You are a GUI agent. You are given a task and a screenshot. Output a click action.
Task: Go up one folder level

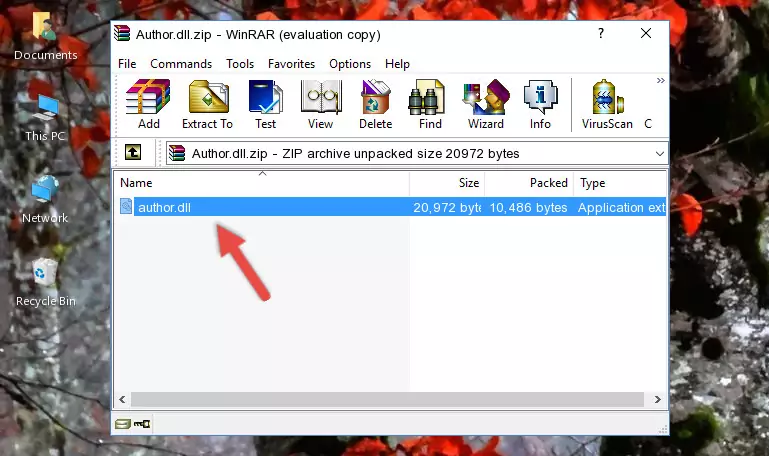click(133, 152)
